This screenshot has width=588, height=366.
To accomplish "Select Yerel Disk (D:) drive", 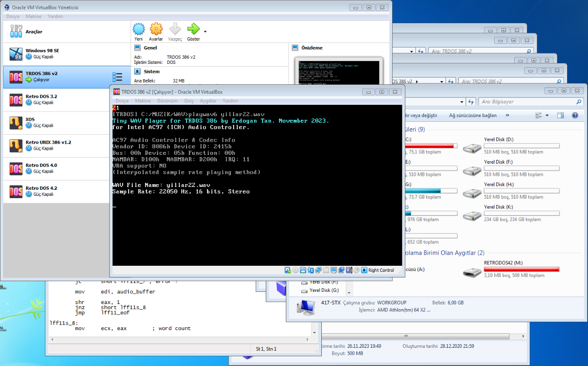I will (x=512, y=145).
